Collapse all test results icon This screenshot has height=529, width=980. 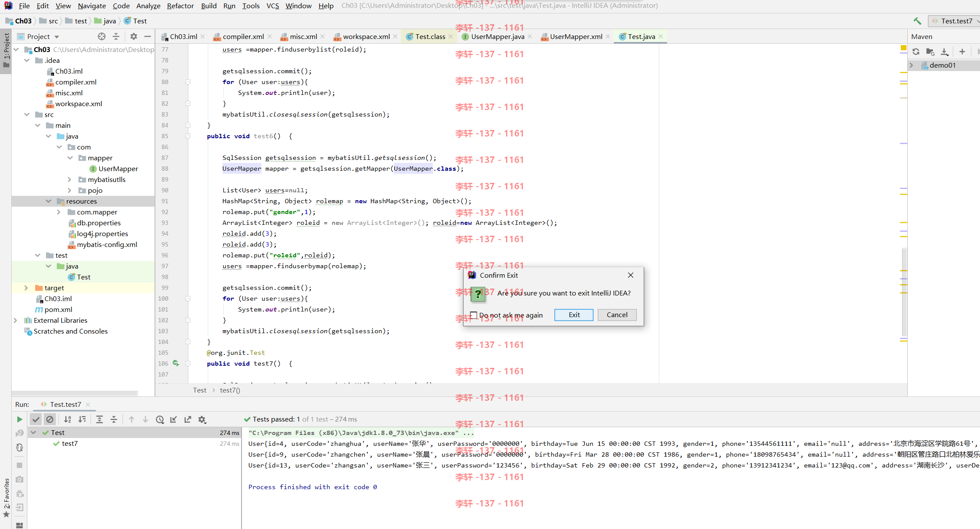point(114,419)
